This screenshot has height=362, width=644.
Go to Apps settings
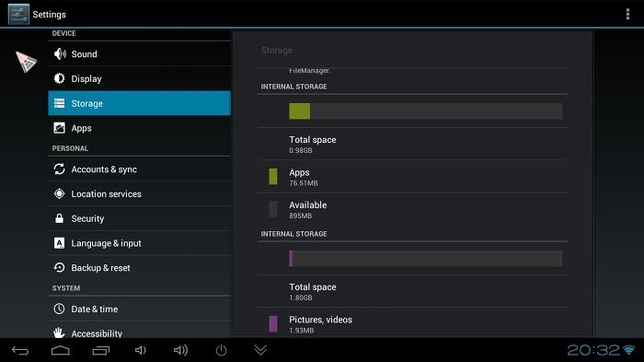139,128
